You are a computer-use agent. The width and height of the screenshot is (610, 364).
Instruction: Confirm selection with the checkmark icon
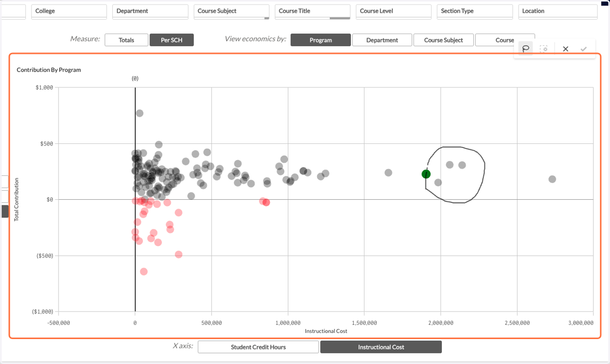584,49
